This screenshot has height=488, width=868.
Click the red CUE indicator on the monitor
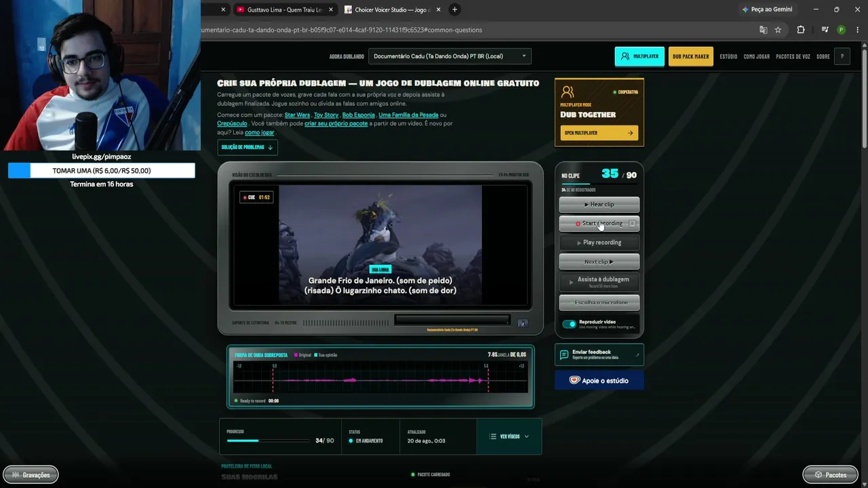pos(256,197)
